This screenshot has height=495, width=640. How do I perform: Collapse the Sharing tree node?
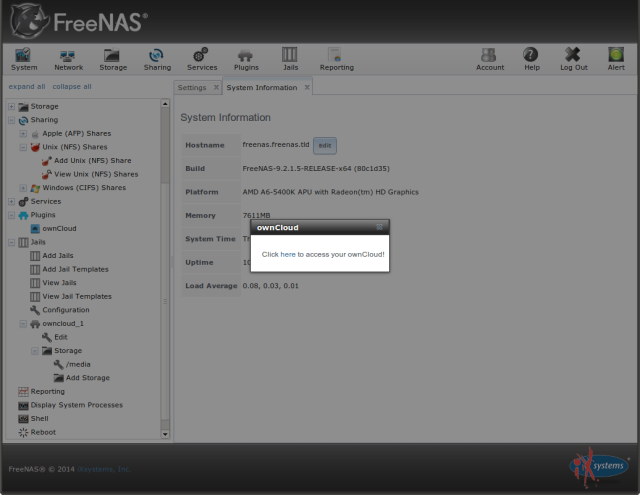[11, 120]
